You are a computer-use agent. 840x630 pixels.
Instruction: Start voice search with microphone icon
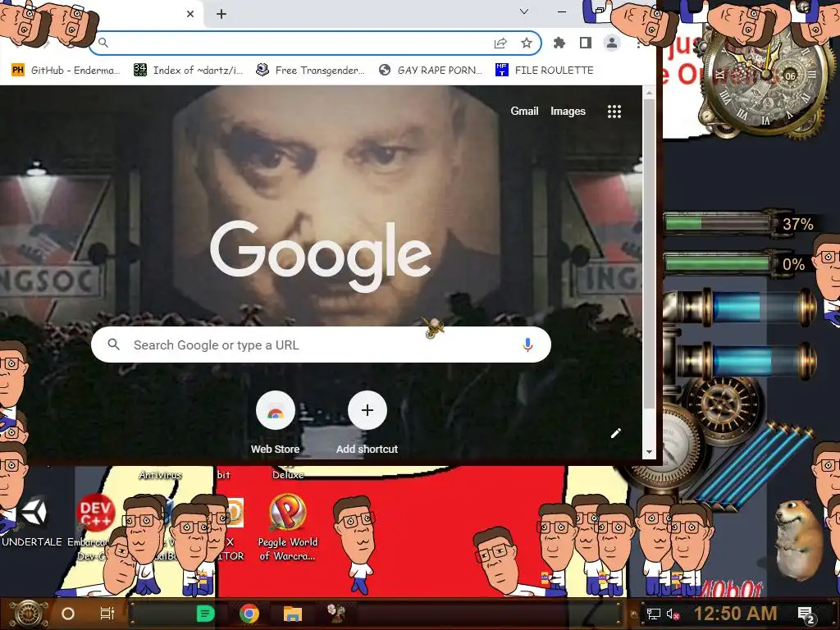[x=527, y=345]
